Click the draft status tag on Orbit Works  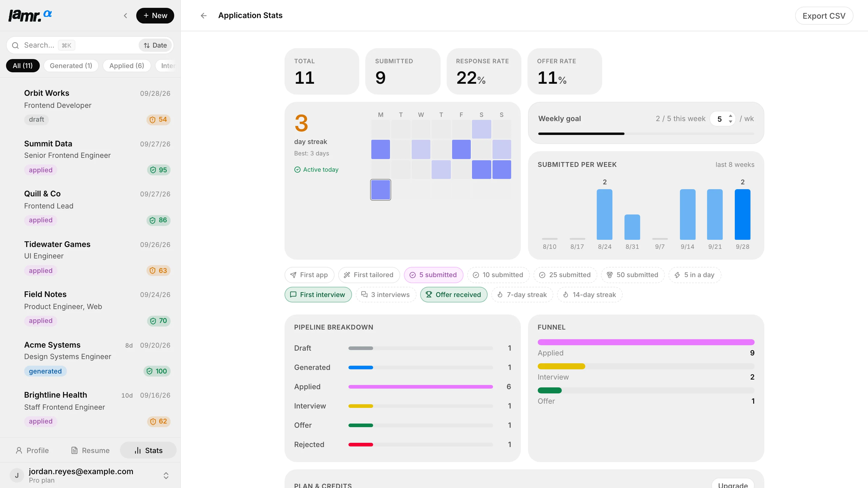click(36, 120)
